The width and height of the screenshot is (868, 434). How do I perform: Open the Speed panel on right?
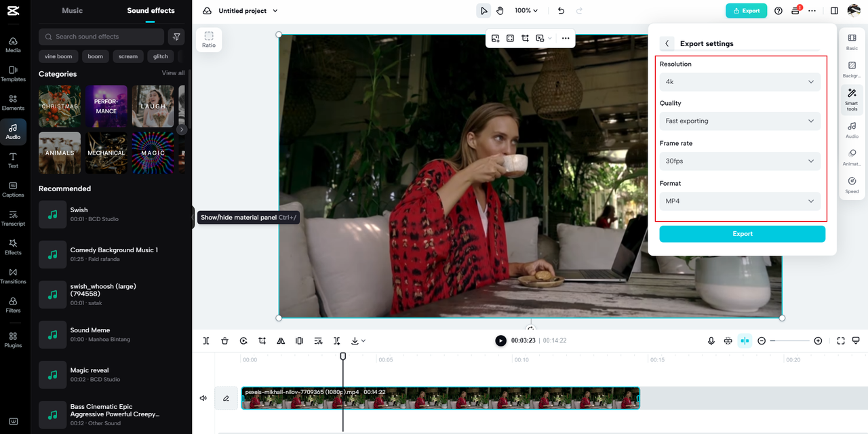click(x=852, y=185)
